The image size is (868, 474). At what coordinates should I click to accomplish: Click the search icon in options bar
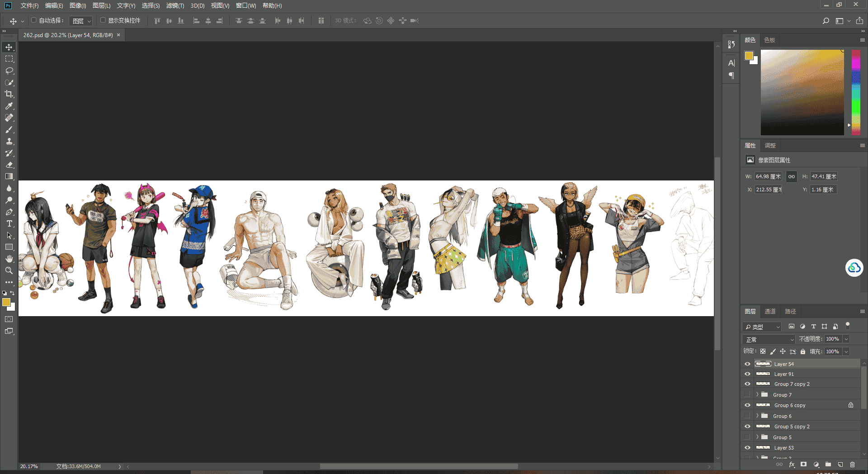826,21
